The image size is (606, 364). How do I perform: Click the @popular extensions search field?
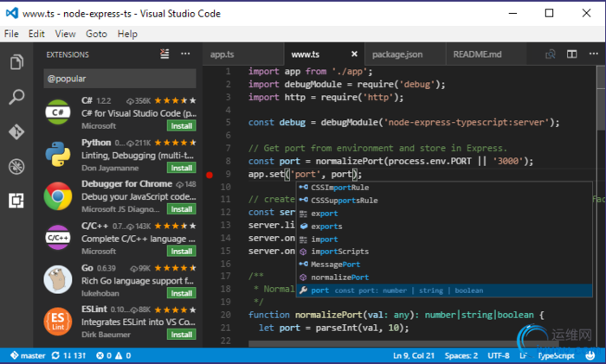click(x=119, y=79)
